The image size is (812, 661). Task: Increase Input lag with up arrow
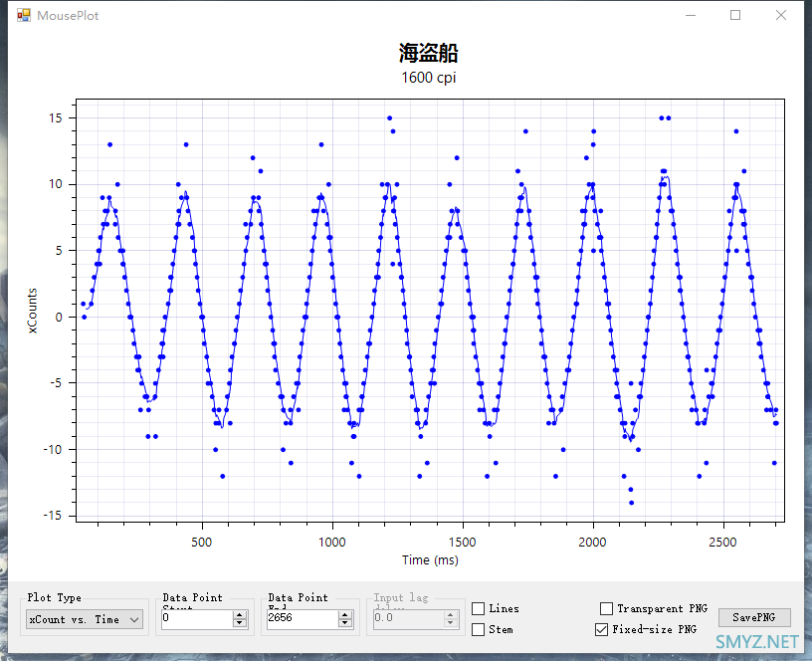pos(451,615)
